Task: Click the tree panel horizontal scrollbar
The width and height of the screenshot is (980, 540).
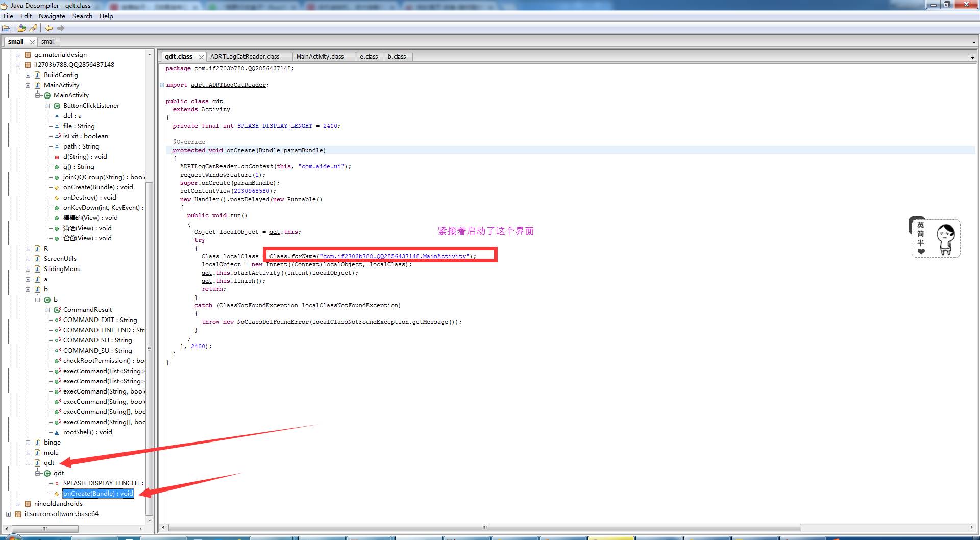Action: click(x=45, y=528)
